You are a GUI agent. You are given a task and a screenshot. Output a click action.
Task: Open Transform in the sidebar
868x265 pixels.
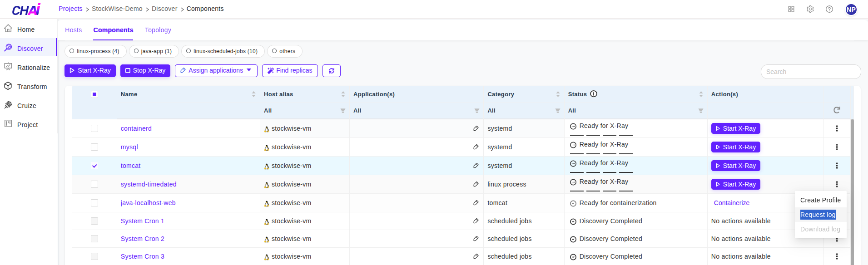28,87
